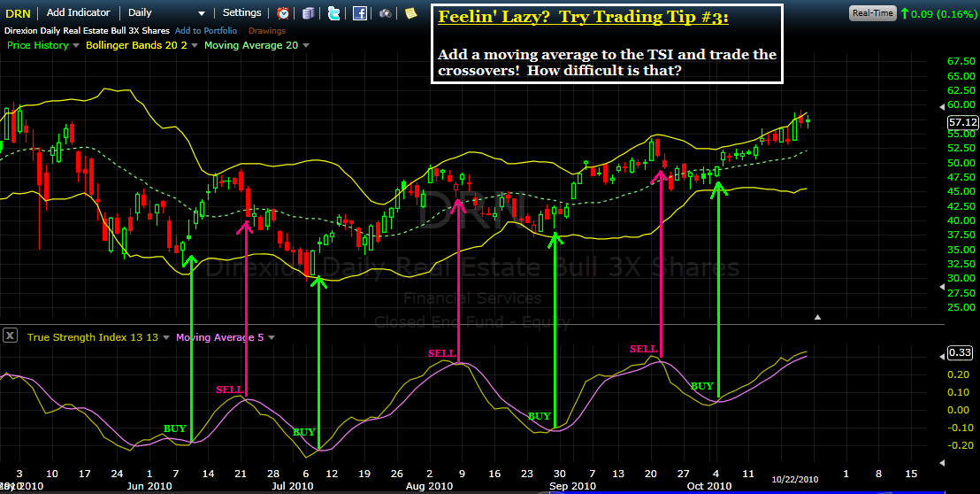This screenshot has width=980, height=494.
Task: Close the True Strength Index pane
Action: (x=10, y=336)
